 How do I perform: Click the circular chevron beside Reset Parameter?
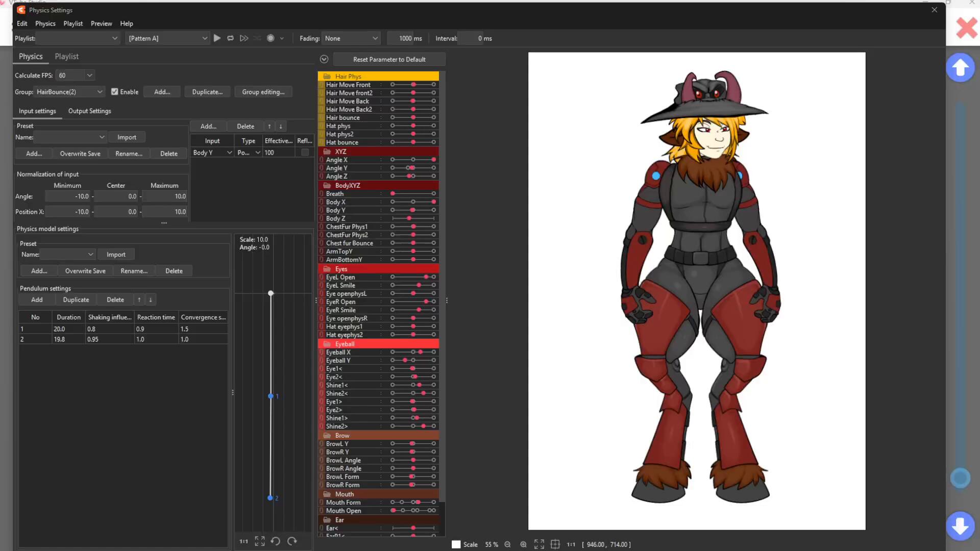click(324, 59)
